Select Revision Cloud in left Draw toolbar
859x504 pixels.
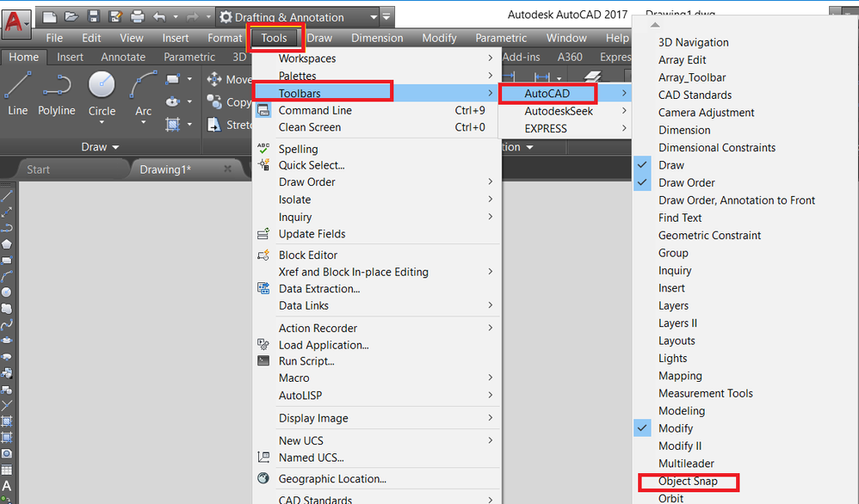7,309
